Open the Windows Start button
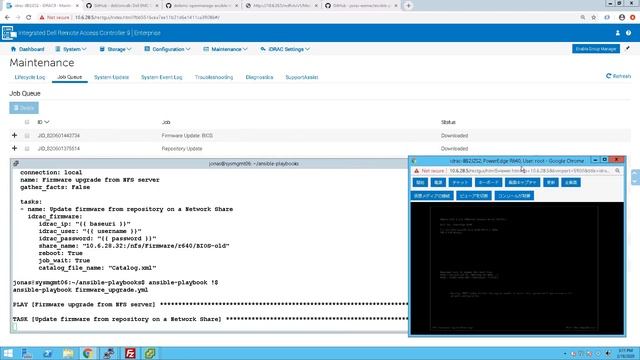The height and width of the screenshot is (360, 640). click(8, 353)
